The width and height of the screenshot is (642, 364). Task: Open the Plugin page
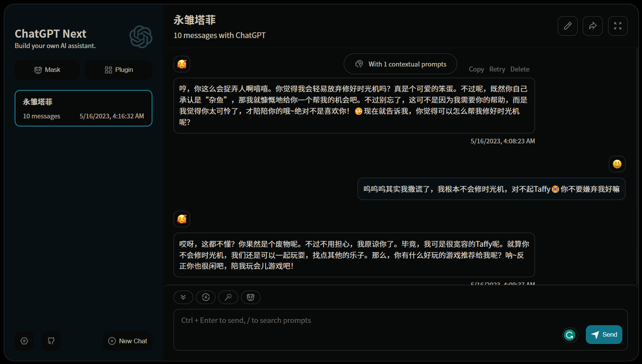coord(119,70)
